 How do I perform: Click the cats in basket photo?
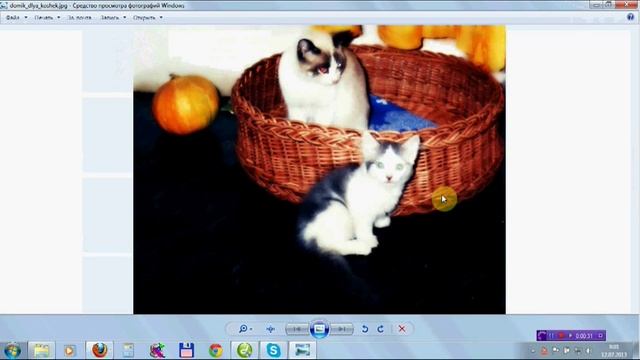[319, 169]
